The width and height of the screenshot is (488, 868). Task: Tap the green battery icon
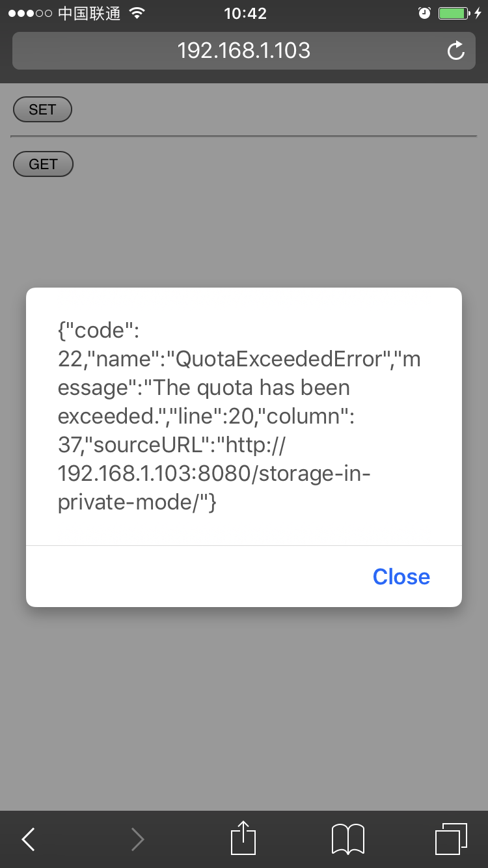453,13
